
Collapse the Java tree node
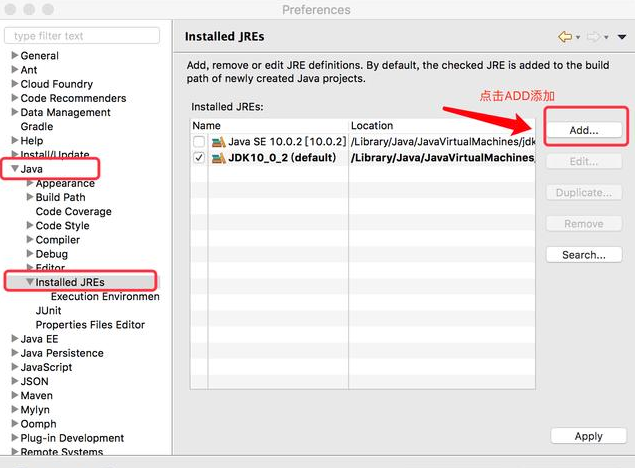click(x=14, y=170)
